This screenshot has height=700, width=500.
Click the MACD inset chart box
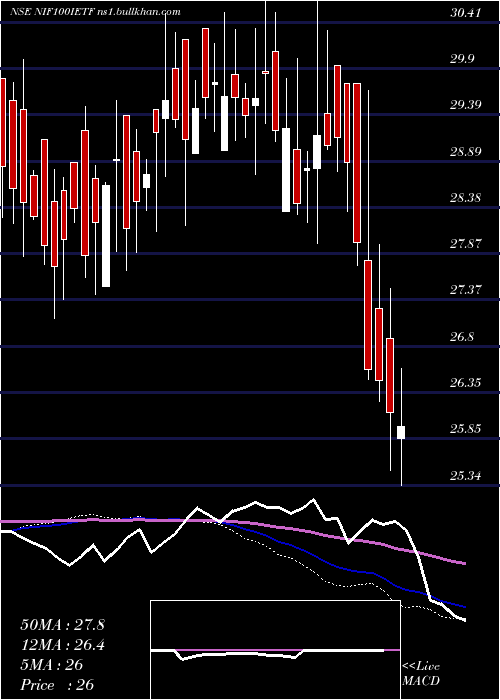(275, 650)
